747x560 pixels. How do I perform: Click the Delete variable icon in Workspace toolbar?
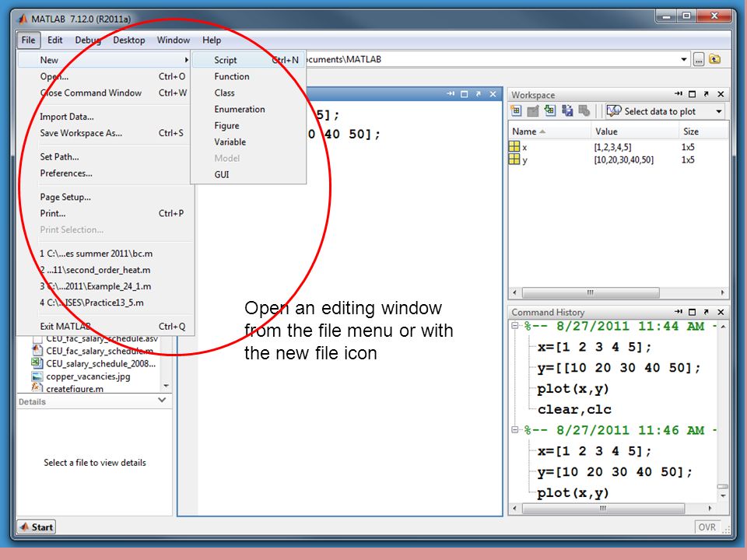click(584, 111)
